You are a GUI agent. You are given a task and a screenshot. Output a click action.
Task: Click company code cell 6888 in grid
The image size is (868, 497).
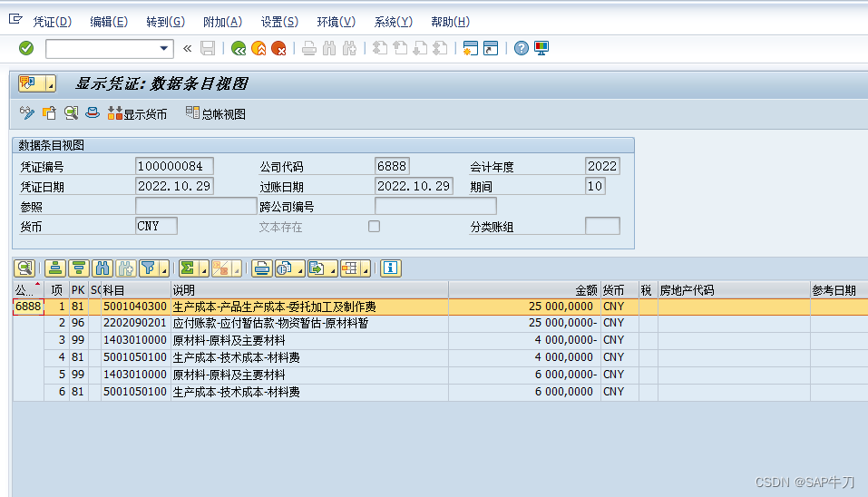pos(28,306)
